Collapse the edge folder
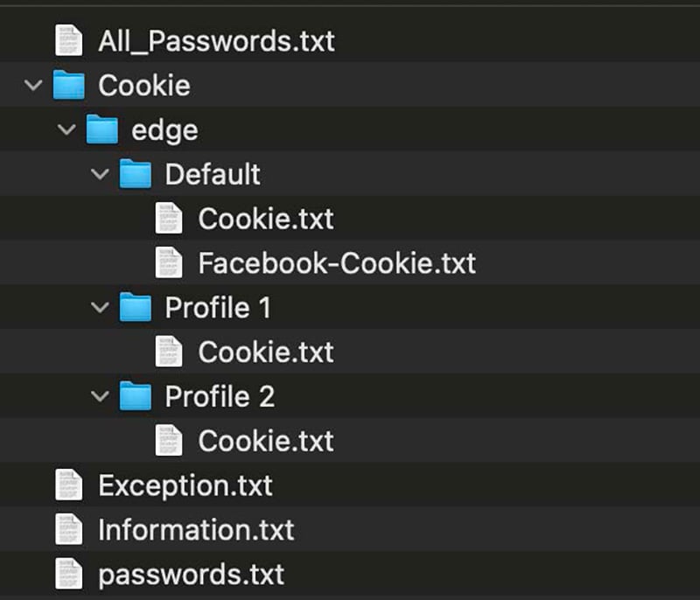This screenshot has width=700, height=600. 66,130
